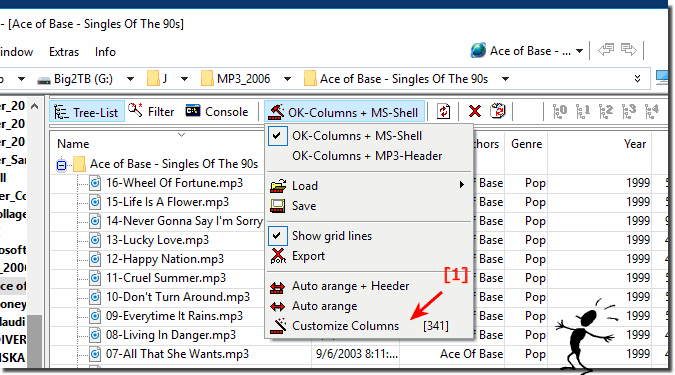Sort by Genre column header
This screenshot has width=675, height=375.
click(x=526, y=144)
